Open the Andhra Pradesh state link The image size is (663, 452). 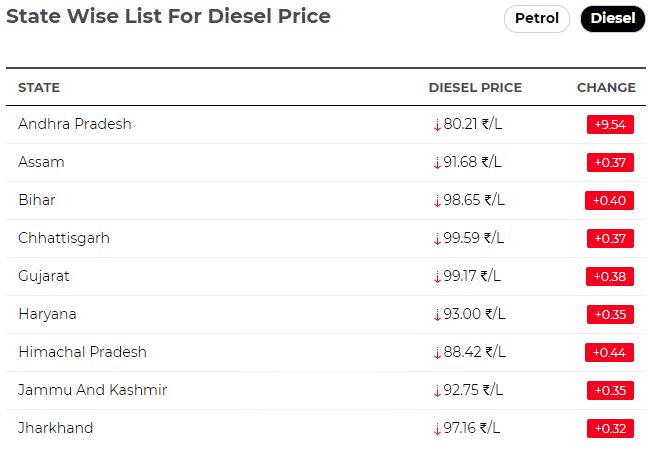click(75, 124)
